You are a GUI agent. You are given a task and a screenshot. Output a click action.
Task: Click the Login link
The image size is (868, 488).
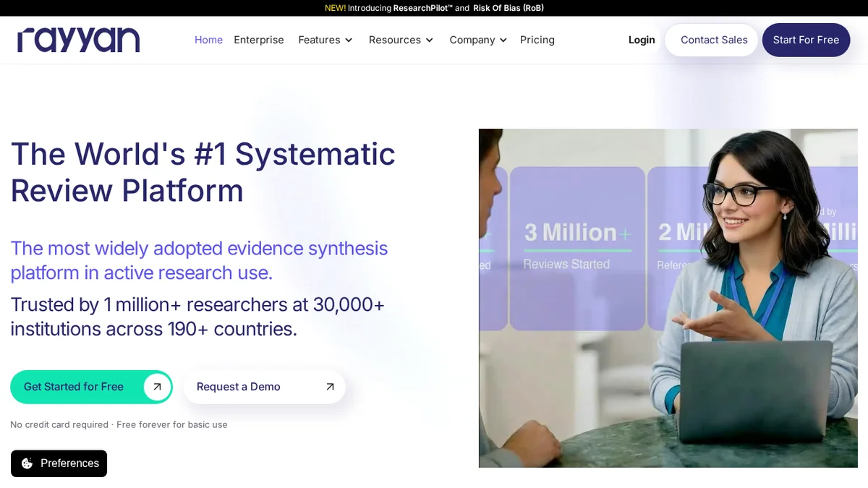point(642,40)
